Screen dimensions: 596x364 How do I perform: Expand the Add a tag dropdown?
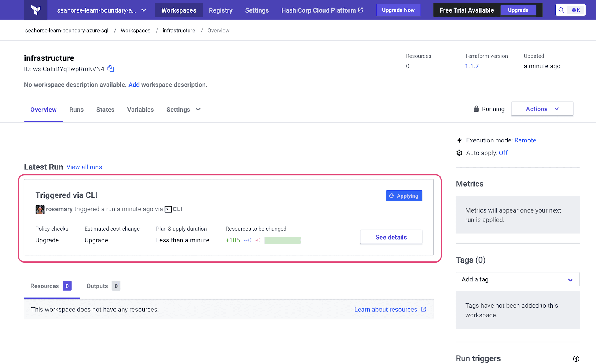517,279
